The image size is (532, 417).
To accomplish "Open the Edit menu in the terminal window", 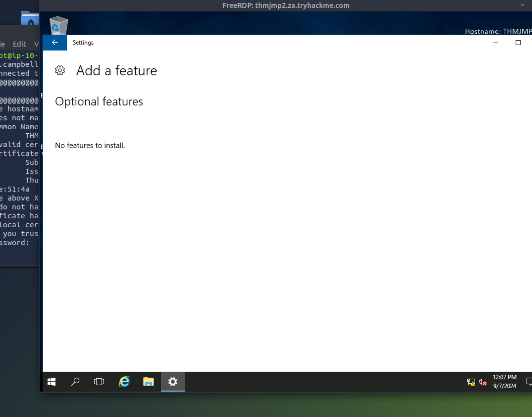I will click(19, 44).
